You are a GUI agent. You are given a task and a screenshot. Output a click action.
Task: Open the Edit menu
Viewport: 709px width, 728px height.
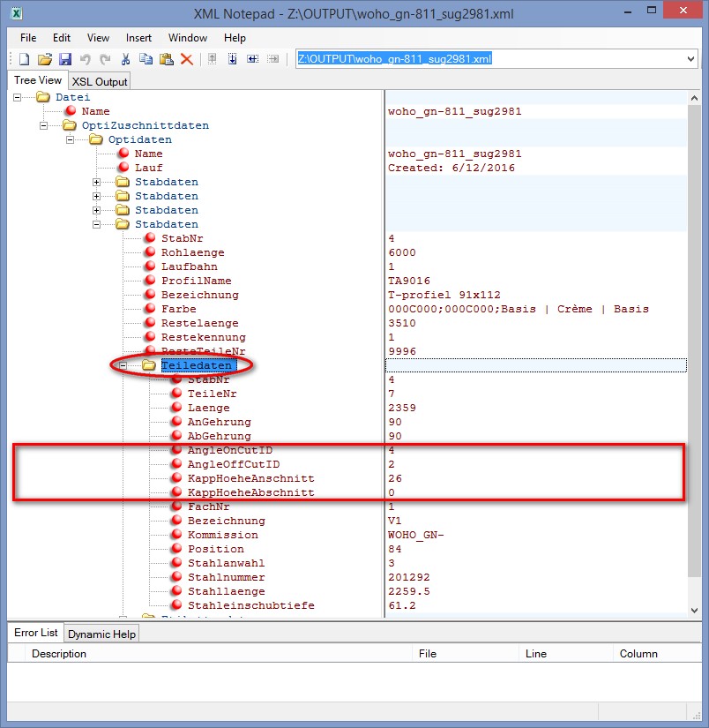61,38
